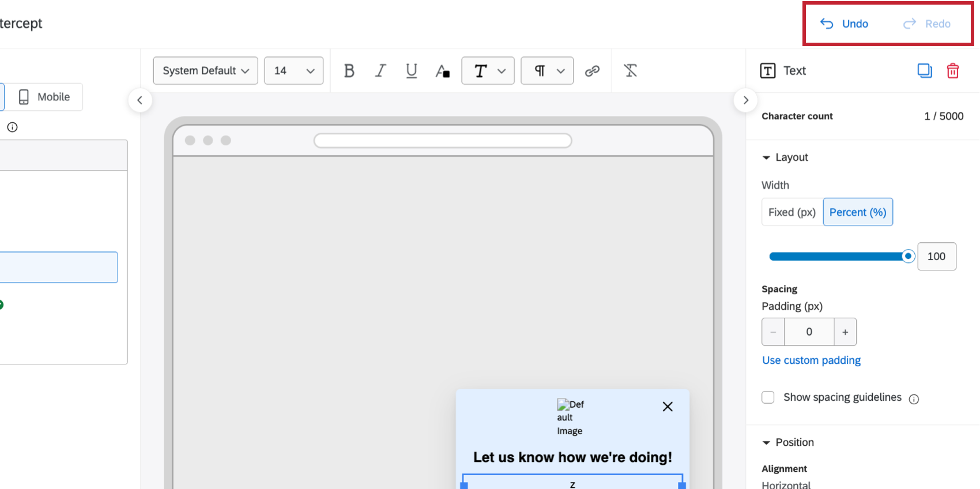Image resolution: width=980 pixels, height=489 pixels.
Task: Collapse the Layout section
Action: pyautogui.click(x=785, y=157)
